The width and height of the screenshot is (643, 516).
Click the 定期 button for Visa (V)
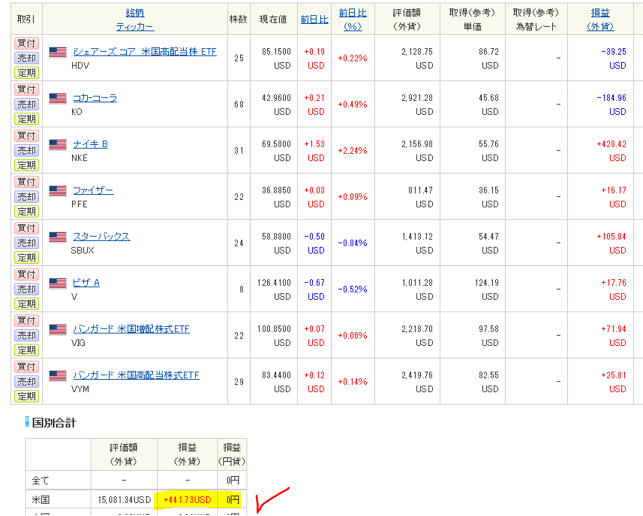click(x=27, y=304)
